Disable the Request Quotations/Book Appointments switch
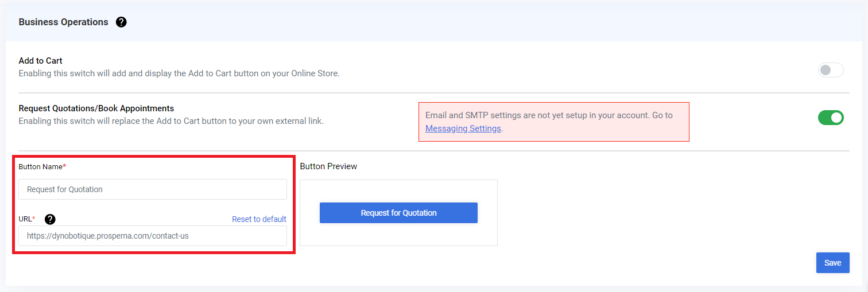The image size is (868, 292). 831,118
